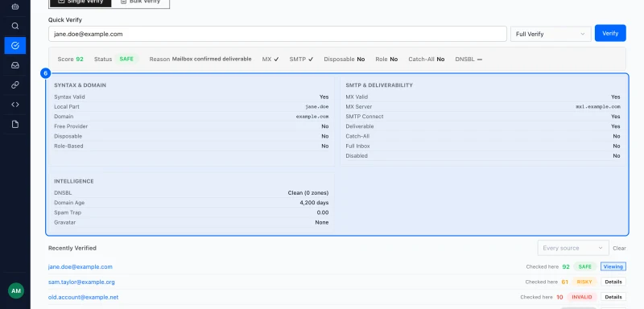Click the 'Clean (0 zones)' DNSBL value
This screenshot has width=644, height=309.
[308, 193]
